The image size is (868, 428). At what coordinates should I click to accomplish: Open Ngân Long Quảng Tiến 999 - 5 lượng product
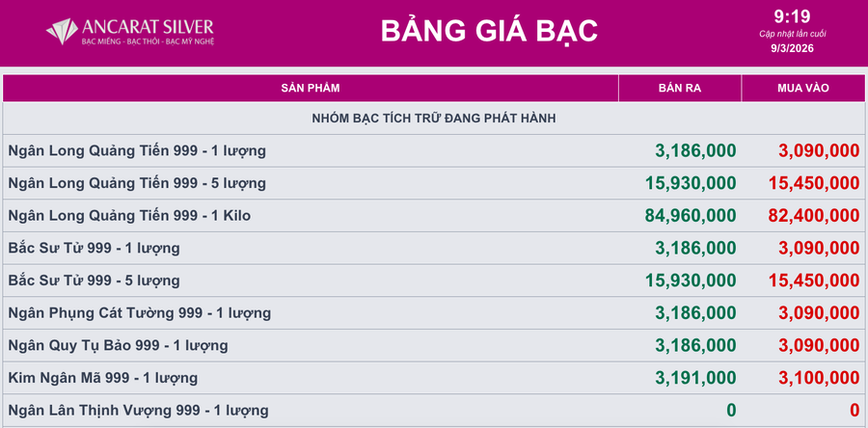pos(137,183)
